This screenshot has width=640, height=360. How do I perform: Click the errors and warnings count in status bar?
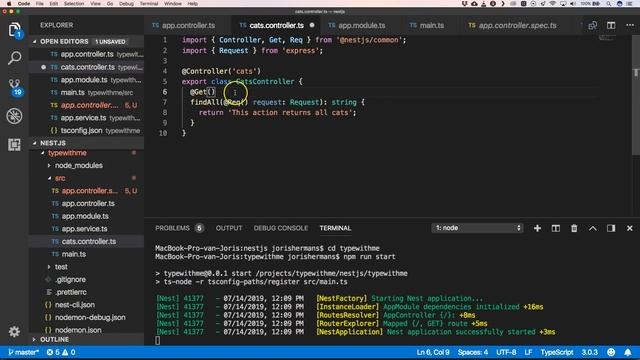click(61, 352)
